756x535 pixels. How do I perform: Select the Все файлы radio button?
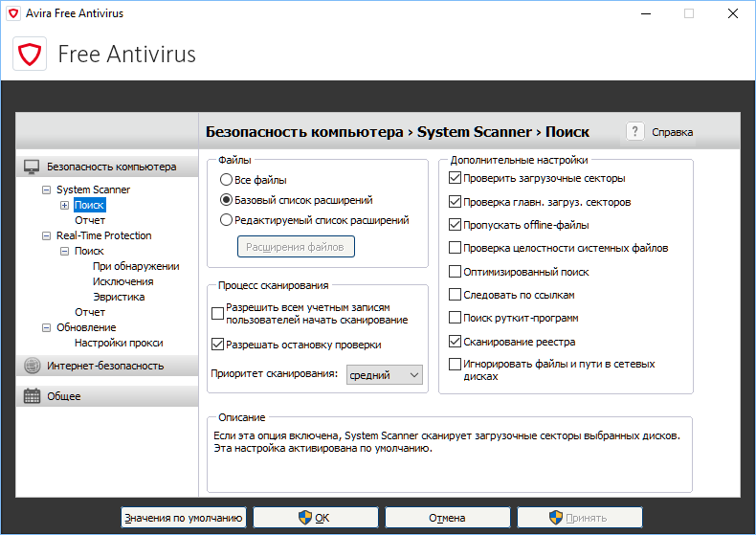tap(226, 180)
